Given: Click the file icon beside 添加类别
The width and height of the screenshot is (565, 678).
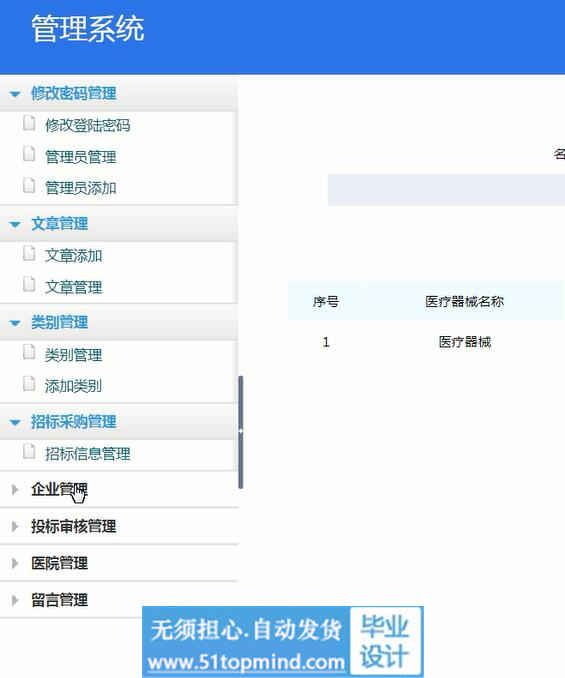Looking at the screenshot, I should tap(29, 384).
